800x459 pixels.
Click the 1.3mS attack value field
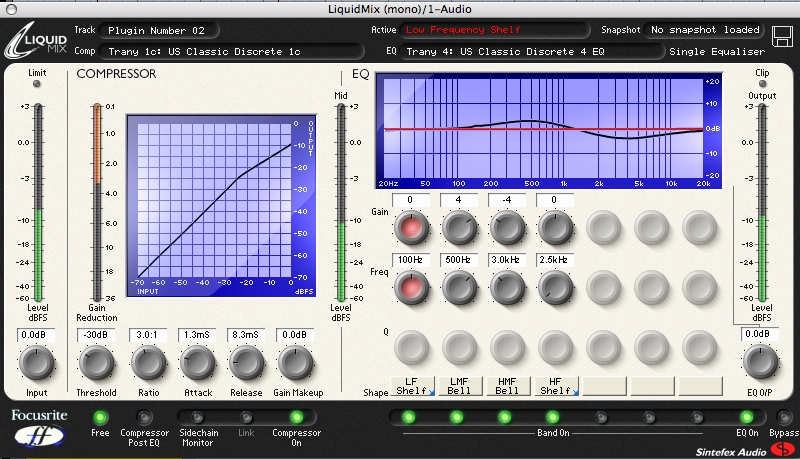(x=197, y=335)
